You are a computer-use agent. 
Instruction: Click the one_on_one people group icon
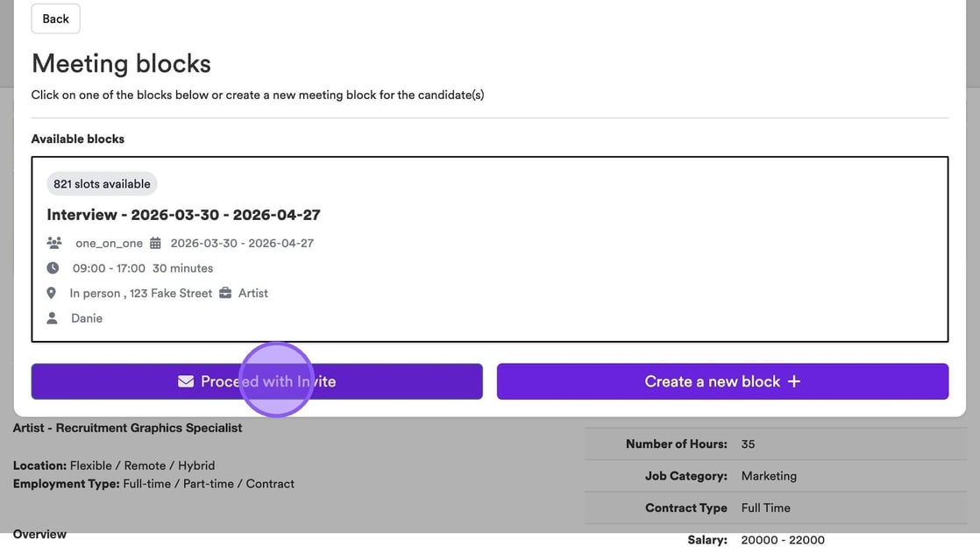click(x=54, y=243)
